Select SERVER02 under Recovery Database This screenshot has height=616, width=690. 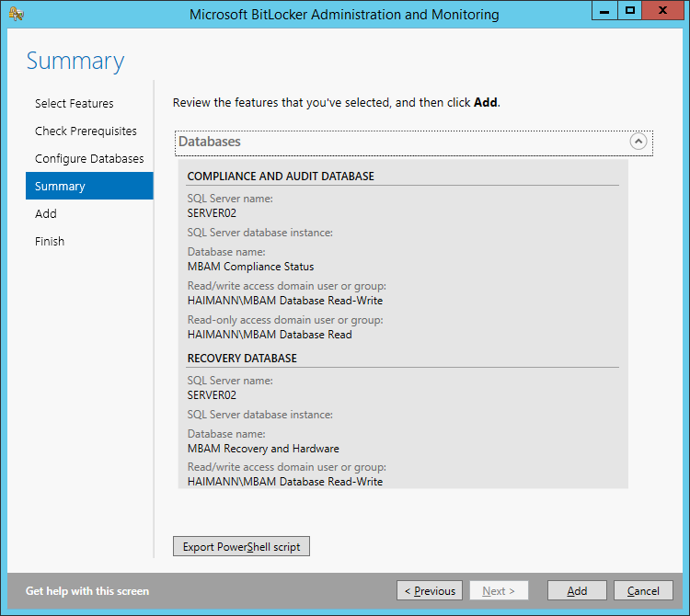[x=212, y=395]
